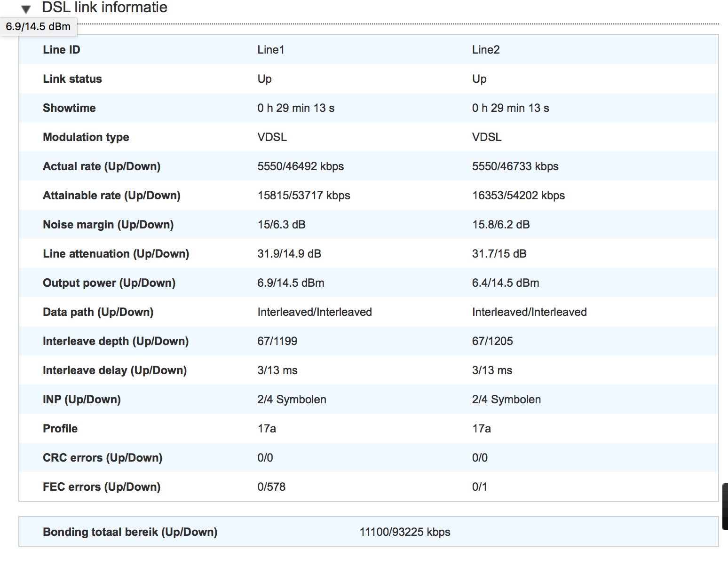Collapse the DSL link informatie section
The image size is (728, 565).
[x=26, y=8]
